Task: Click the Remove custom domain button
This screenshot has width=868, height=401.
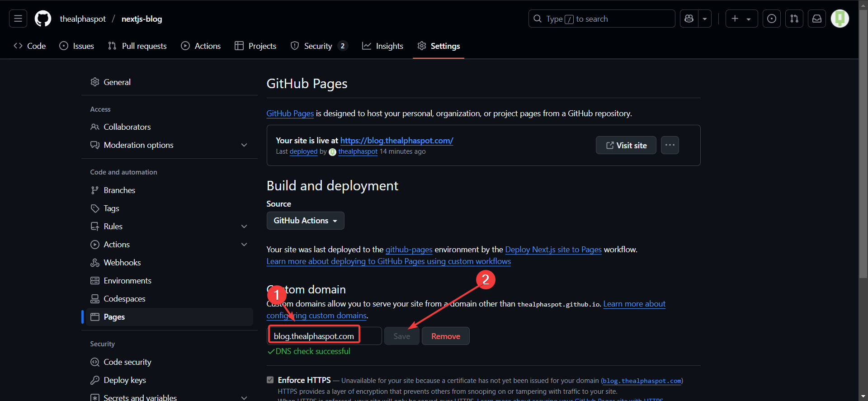Action: click(x=445, y=336)
